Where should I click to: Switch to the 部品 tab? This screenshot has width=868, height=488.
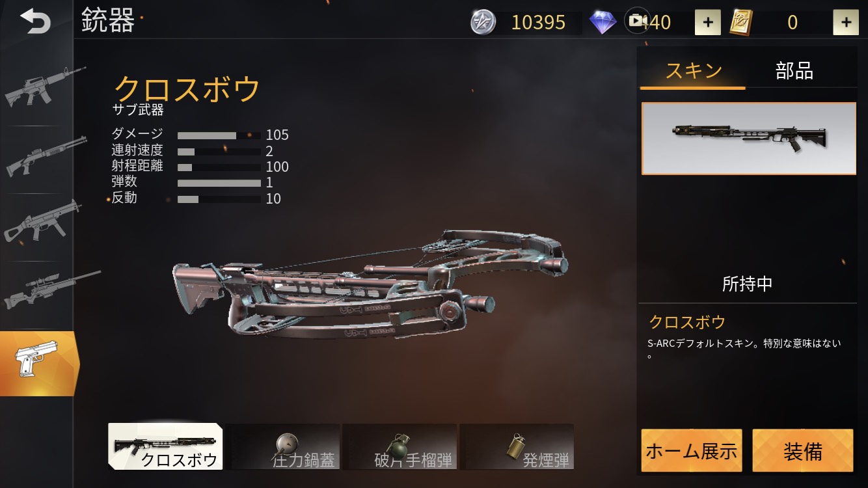pyautogui.click(x=794, y=71)
